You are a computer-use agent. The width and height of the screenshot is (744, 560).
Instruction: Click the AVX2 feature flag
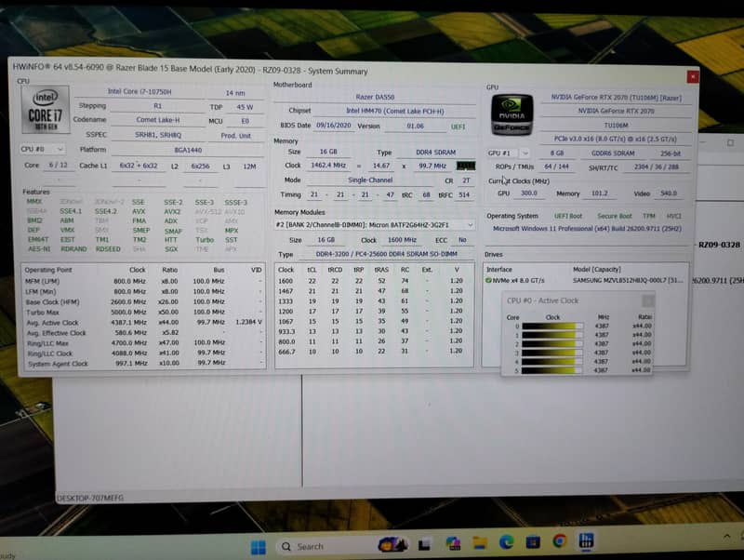coord(172,212)
